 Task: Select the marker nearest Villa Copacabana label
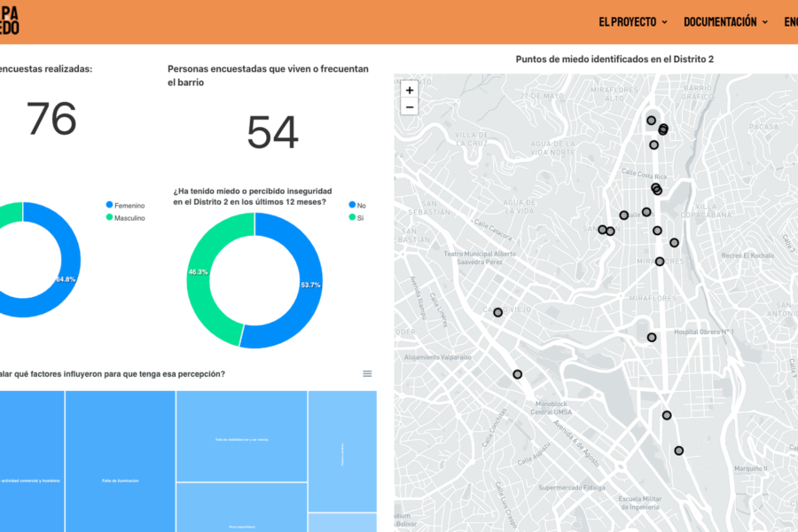[x=674, y=243]
